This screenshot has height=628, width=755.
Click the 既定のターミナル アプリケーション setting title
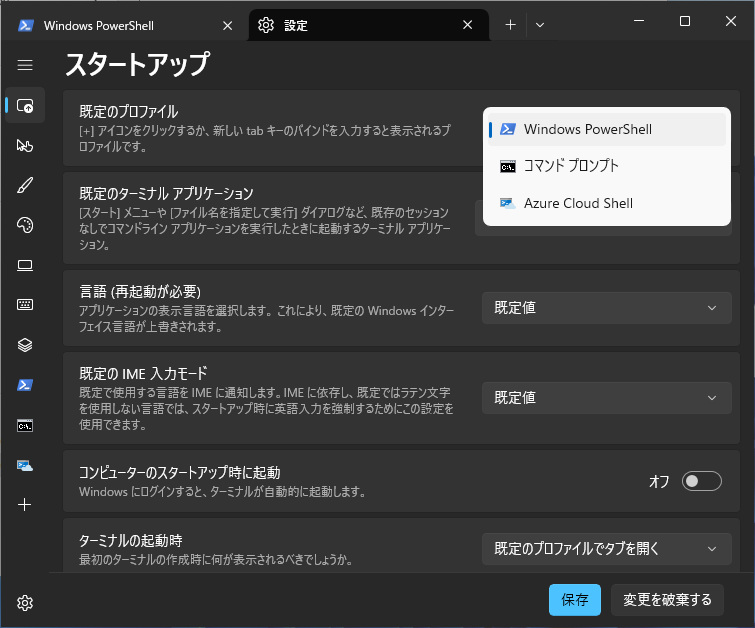click(x=166, y=194)
